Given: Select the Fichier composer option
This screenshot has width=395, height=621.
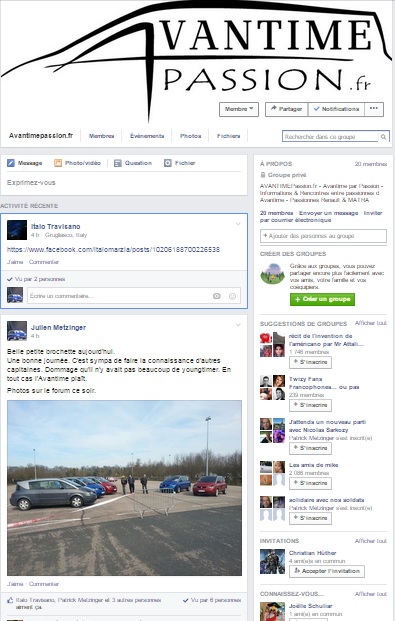Looking at the screenshot, I should tap(179, 163).
